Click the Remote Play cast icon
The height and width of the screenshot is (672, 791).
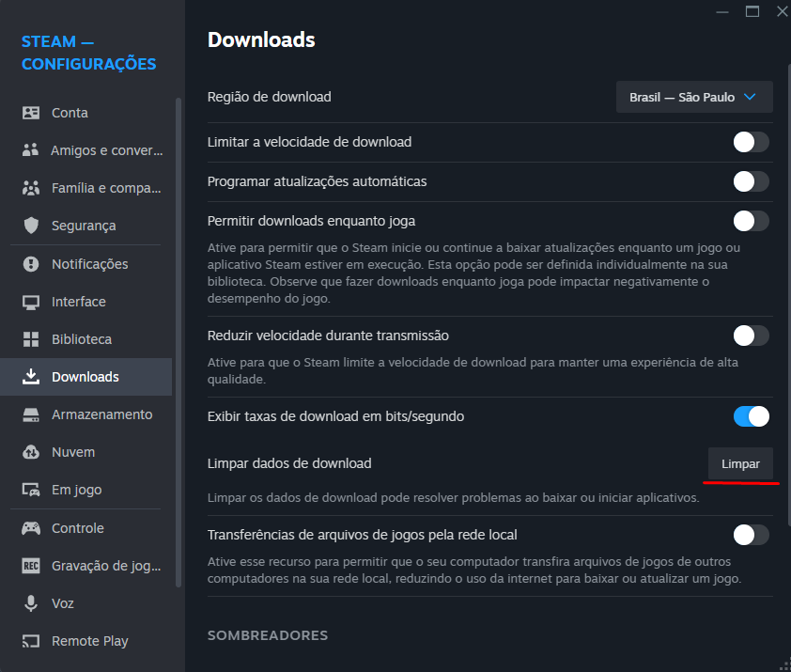31,641
